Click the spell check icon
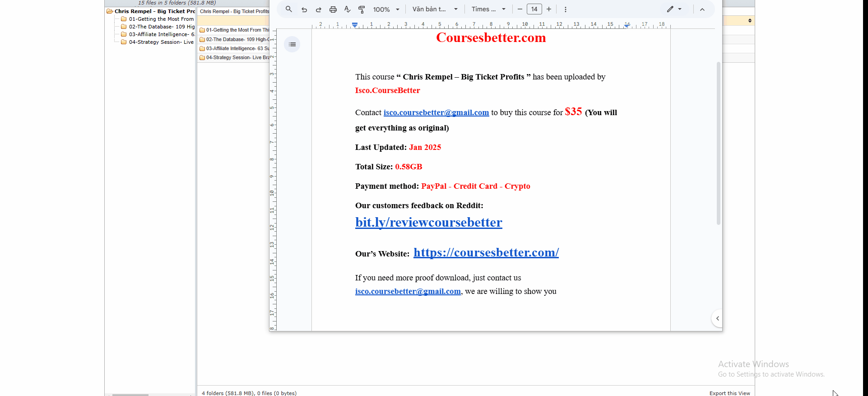Screen dimensions: 868x396 coord(347,9)
